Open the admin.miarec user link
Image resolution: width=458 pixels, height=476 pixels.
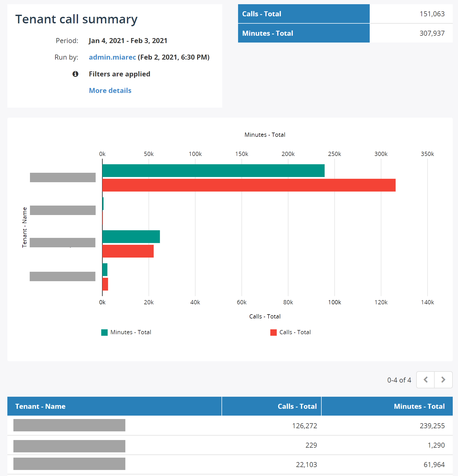(x=112, y=57)
